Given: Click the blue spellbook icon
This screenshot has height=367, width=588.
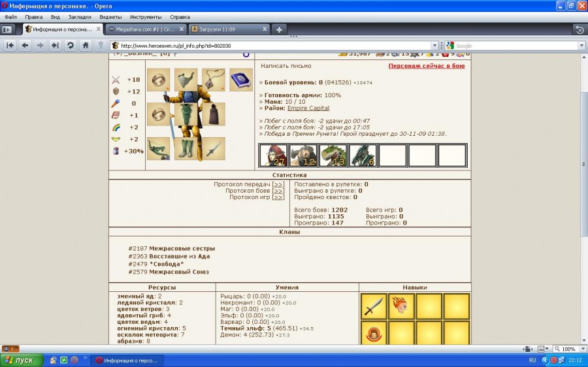Looking at the screenshot, I should (x=240, y=80).
